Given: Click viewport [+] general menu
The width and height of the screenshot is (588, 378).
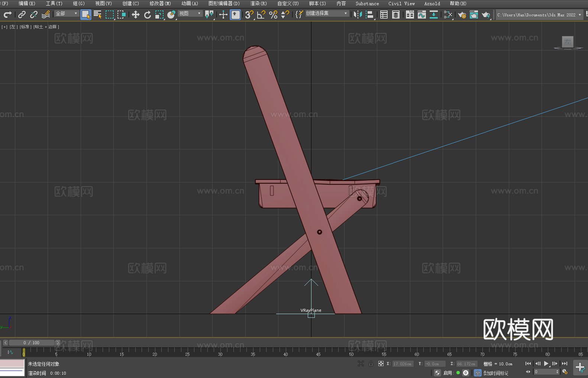Looking at the screenshot, I should (4, 27).
